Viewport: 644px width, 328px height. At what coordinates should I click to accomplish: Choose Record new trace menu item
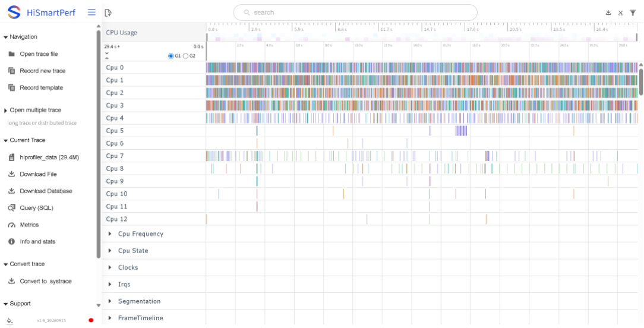tap(43, 71)
